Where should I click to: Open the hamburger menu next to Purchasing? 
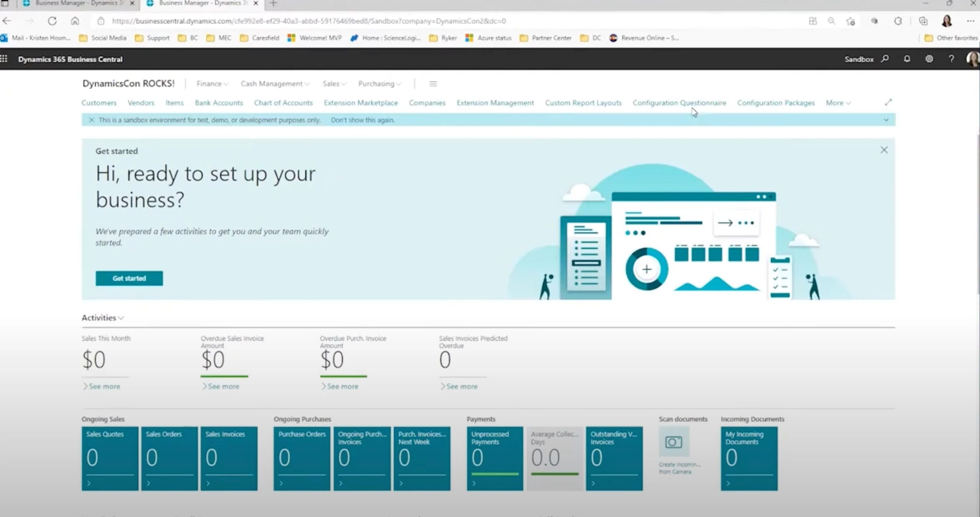[433, 83]
